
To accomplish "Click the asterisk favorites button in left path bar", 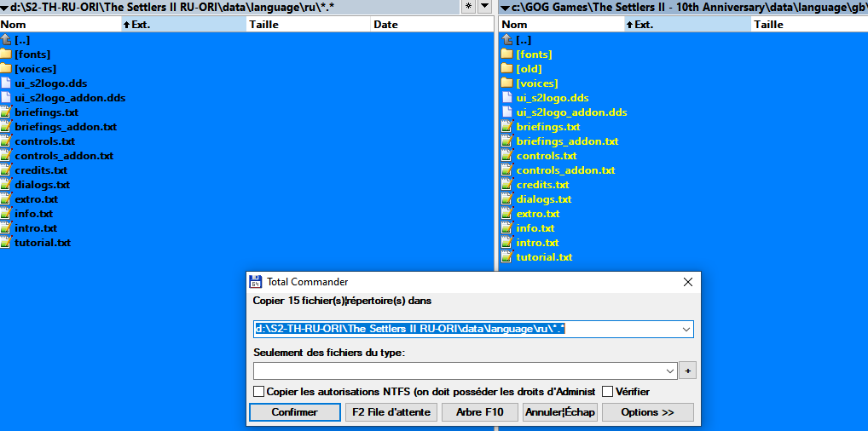I will click(x=468, y=6).
